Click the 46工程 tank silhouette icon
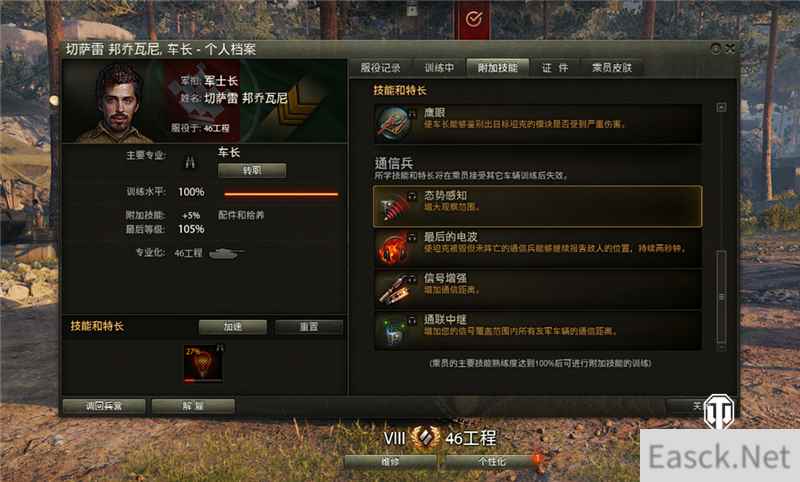 (227, 253)
